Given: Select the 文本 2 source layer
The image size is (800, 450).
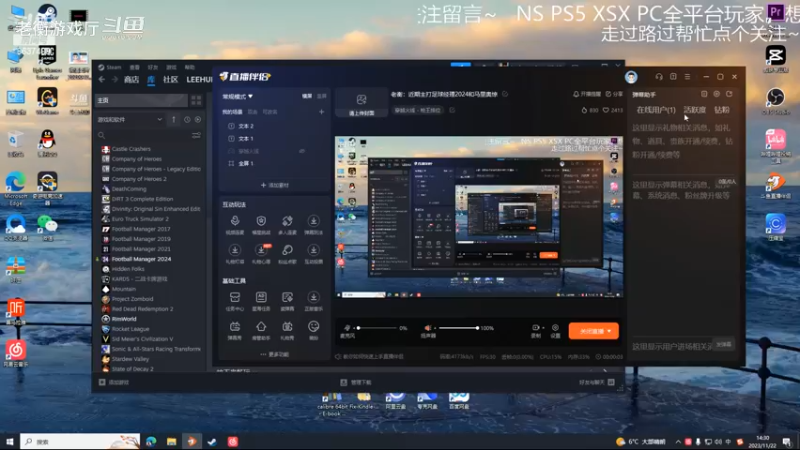Looking at the screenshot, I should pyautogui.click(x=246, y=126).
